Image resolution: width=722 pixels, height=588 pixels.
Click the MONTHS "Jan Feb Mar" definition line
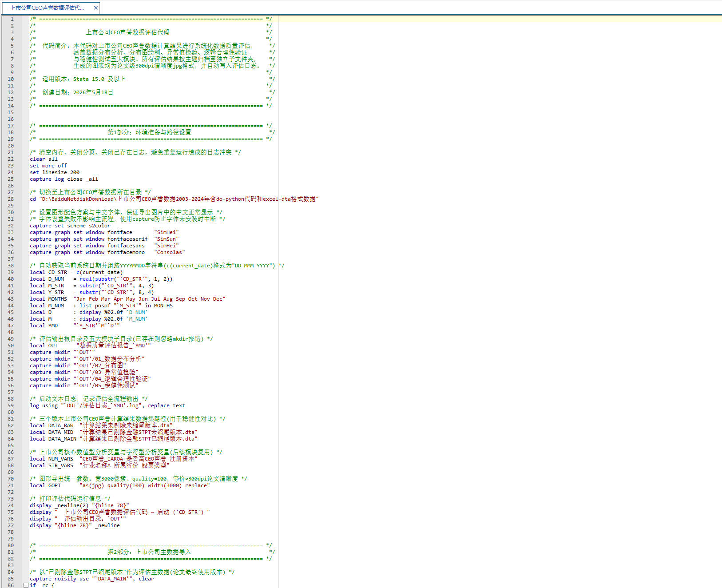coord(127,299)
